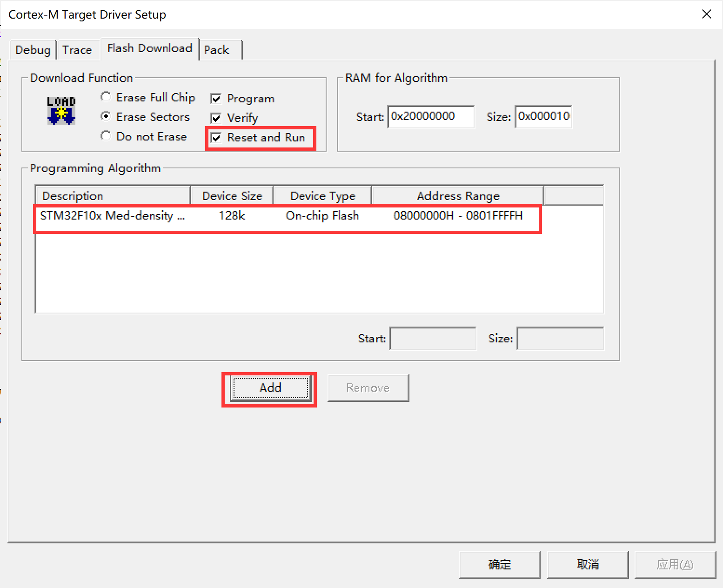This screenshot has width=723, height=588.
Task: Click the On-chip Flash cell
Action: click(x=322, y=216)
